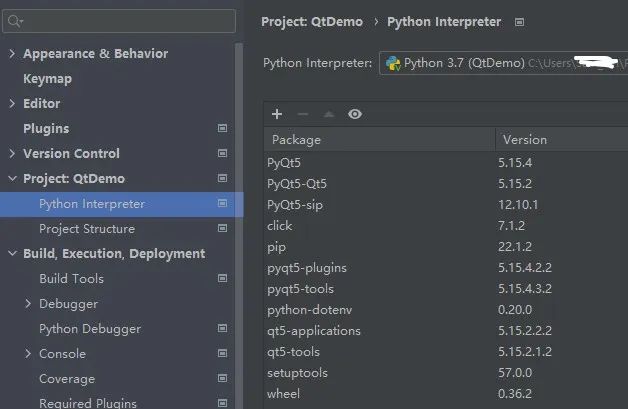Open the Python Interpreter dropdown
Screen dimensions: 628x409
tap(500, 63)
